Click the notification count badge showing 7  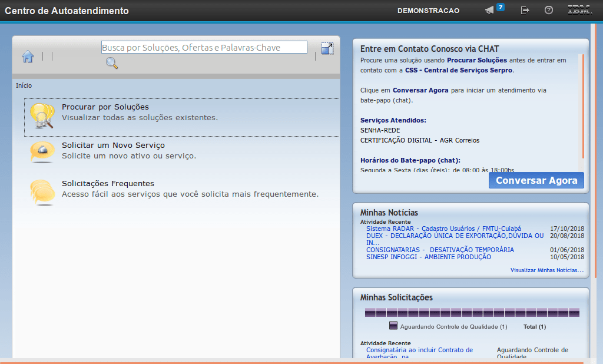point(501,7)
